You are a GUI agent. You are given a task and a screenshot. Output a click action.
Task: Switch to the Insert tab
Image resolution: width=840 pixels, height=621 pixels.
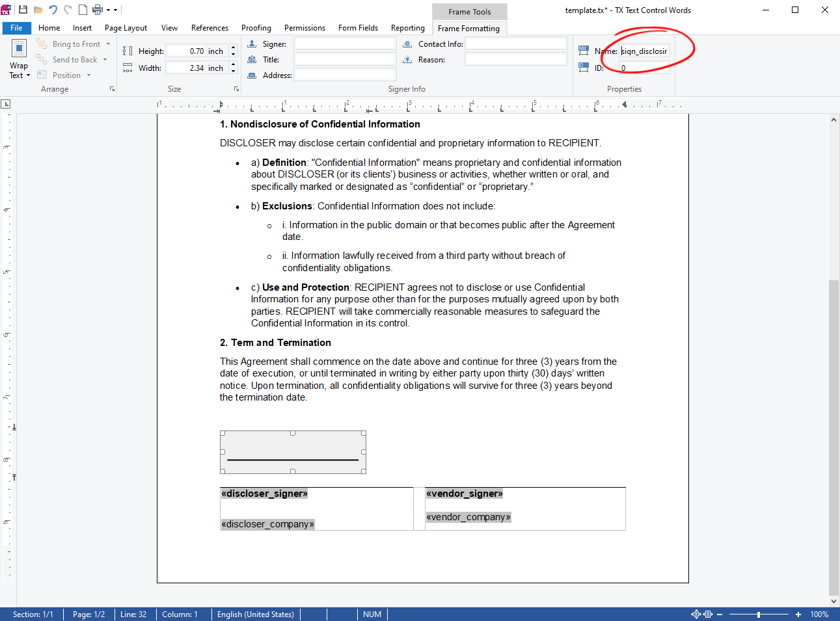(82, 28)
